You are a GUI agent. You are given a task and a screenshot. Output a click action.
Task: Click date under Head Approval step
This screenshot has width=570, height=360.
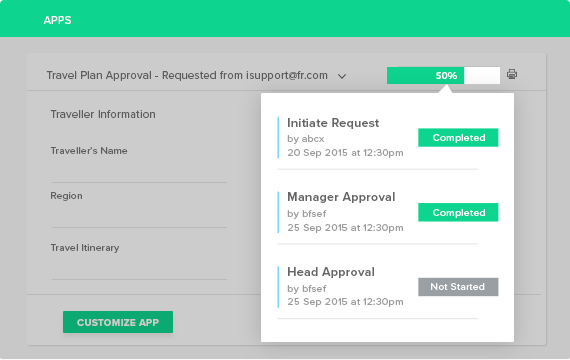click(345, 302)
